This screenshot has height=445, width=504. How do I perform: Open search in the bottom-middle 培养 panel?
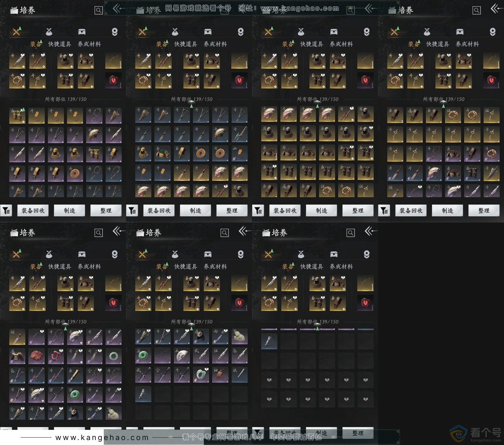pyautogui.click(x=225, y=233)
